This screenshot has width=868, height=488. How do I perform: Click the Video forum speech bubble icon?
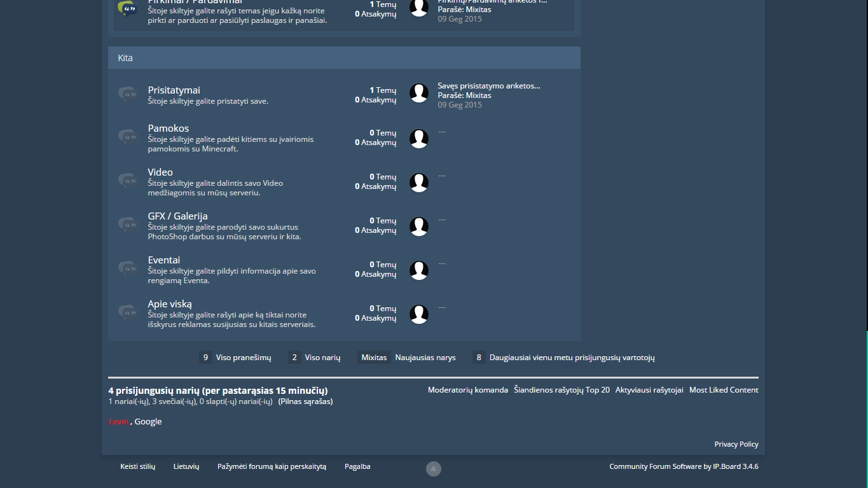[x=127, y=180]
